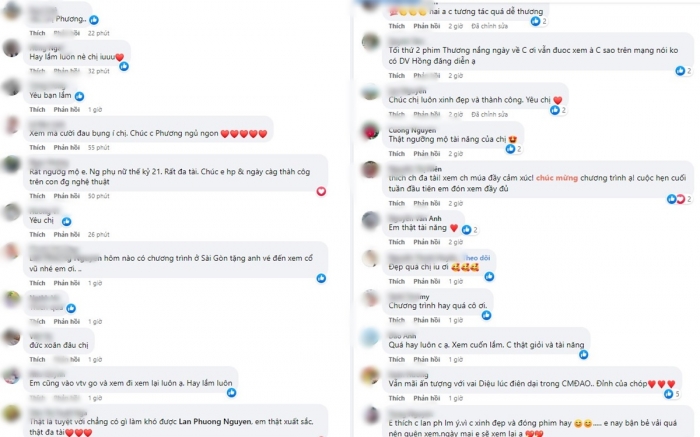Click like icon on 'Yêu chị' comment

tap(67, 221)
